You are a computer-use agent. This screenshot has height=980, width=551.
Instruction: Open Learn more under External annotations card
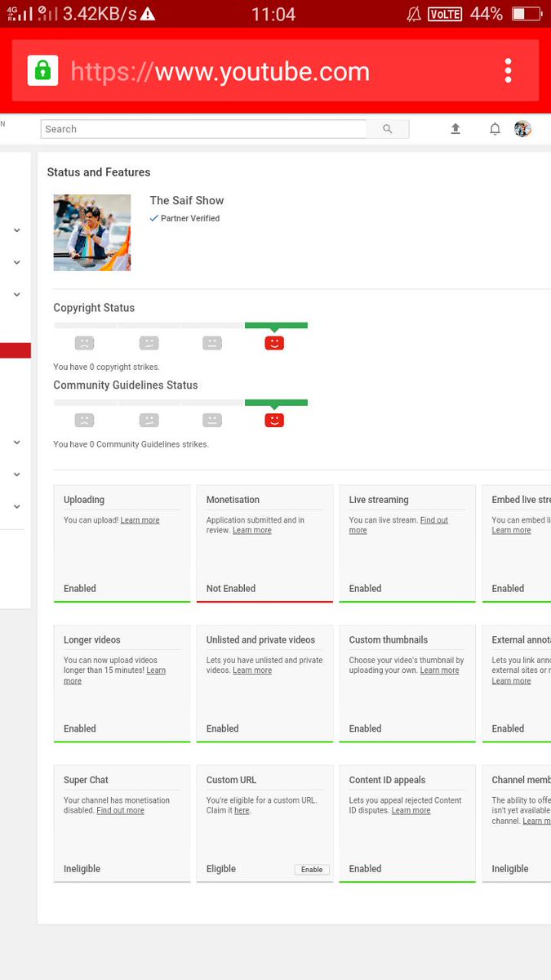tap(511, 680)
